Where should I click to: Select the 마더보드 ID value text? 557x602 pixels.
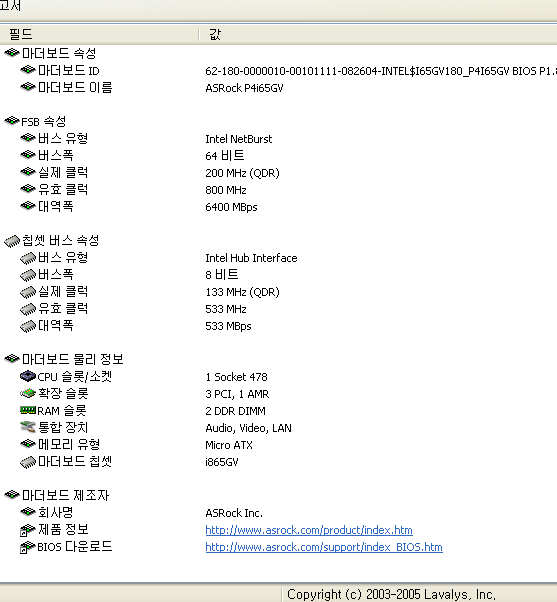381,71
